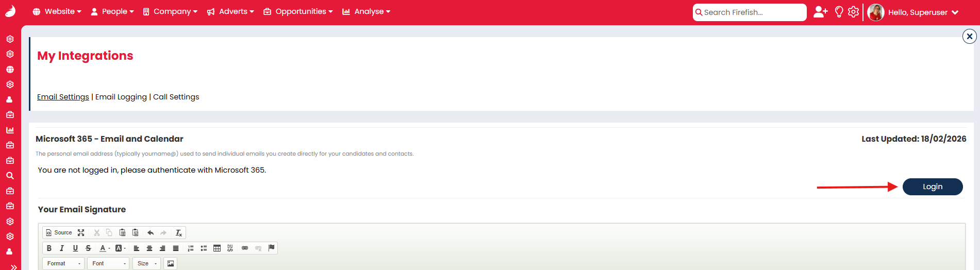Align signature text right
The height and width of the screenshot is (270, 980).
tap(162, 248)
